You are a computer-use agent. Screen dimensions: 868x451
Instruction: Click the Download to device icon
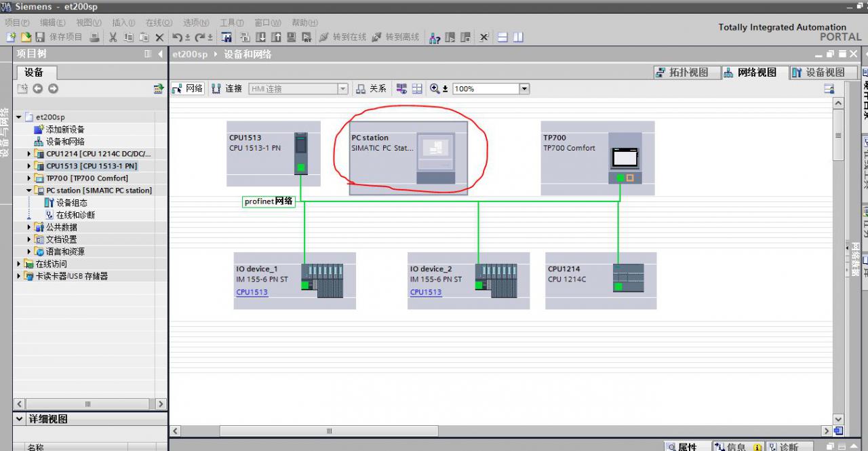click(261, 37)
